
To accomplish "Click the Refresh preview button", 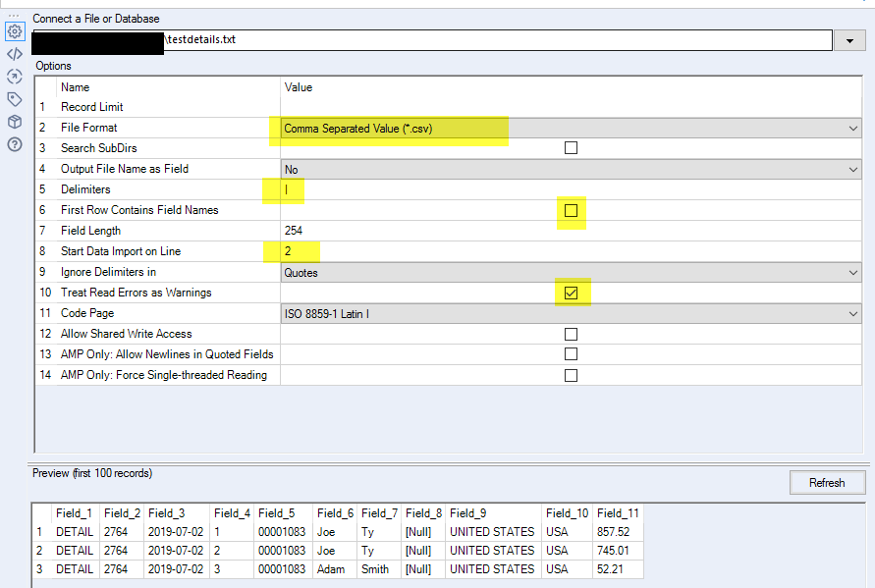I will tap(827, 483).
